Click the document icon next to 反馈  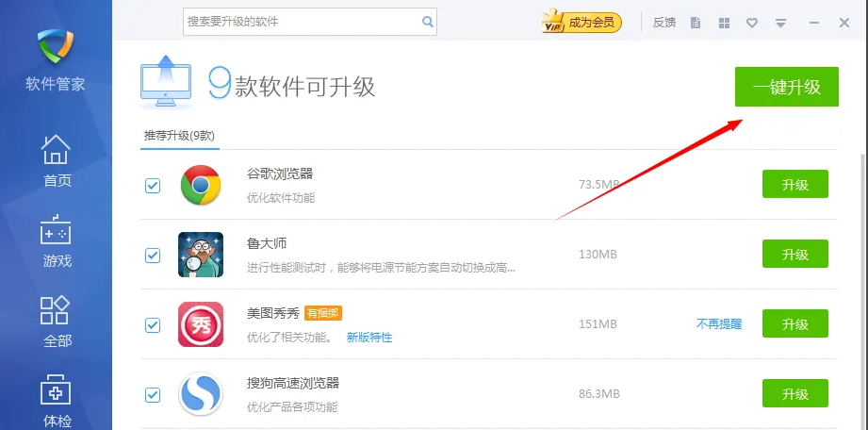pos(696,23)
